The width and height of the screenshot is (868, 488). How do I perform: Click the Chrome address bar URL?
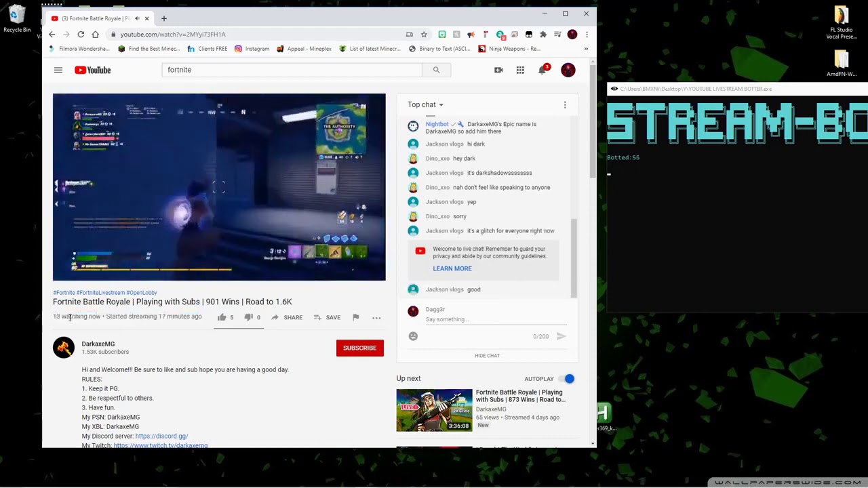[x=173, y=34]
